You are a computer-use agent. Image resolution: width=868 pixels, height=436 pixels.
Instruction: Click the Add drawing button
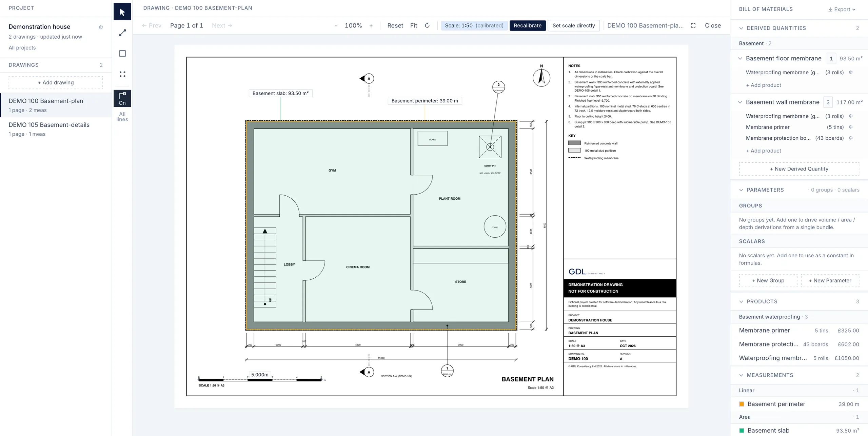coord(56,82)
